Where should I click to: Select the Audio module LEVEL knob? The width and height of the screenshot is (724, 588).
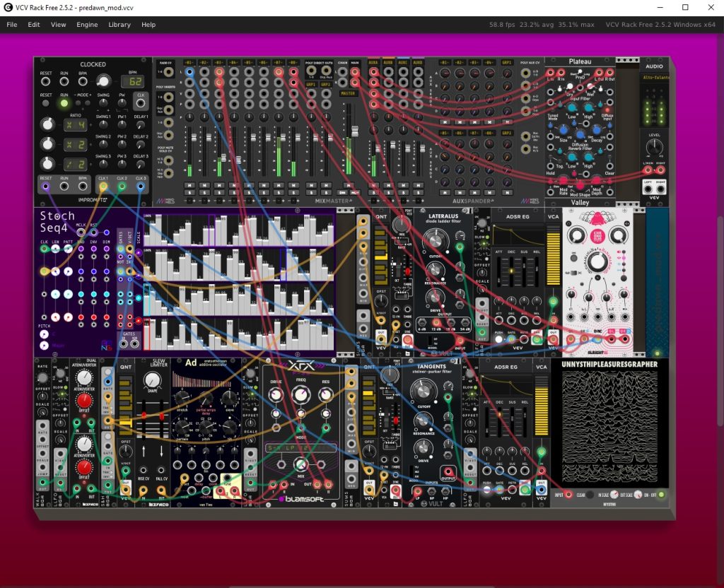[x=654, y=147]
